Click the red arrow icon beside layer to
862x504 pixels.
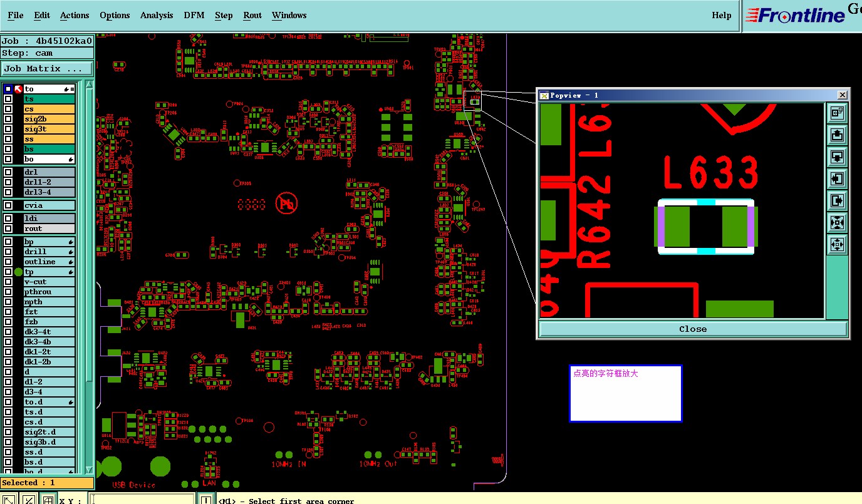(18, 89)
